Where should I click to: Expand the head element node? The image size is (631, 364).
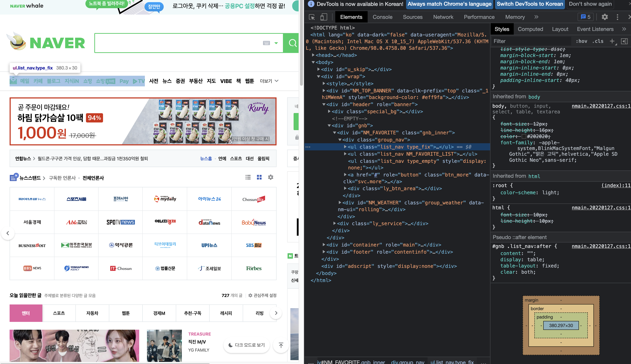point(313,55)
